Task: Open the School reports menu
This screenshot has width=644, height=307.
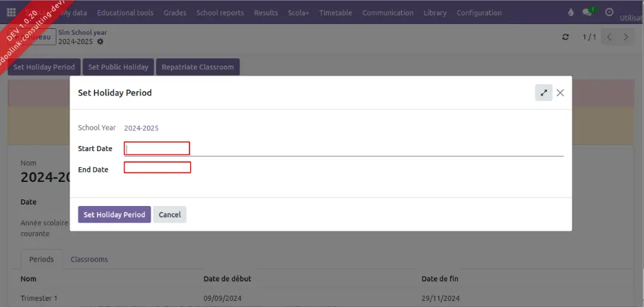Action: pos(220,13)
